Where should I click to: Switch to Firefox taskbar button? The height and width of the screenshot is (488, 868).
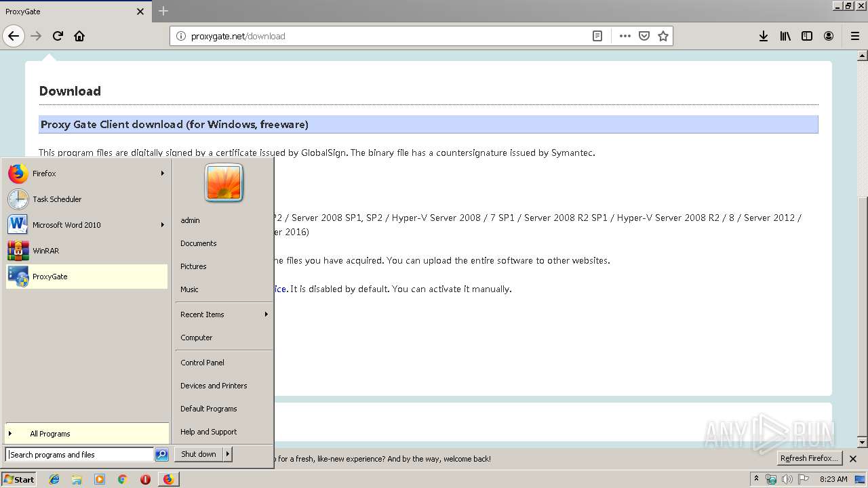point(168,479)
